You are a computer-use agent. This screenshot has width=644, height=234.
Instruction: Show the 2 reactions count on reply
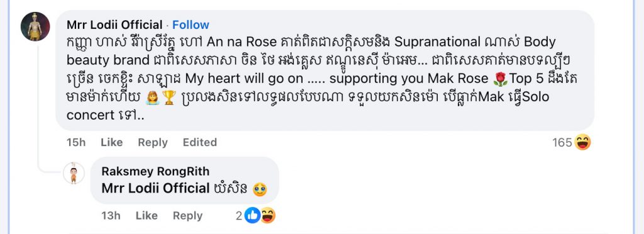(x=239, y=216)
